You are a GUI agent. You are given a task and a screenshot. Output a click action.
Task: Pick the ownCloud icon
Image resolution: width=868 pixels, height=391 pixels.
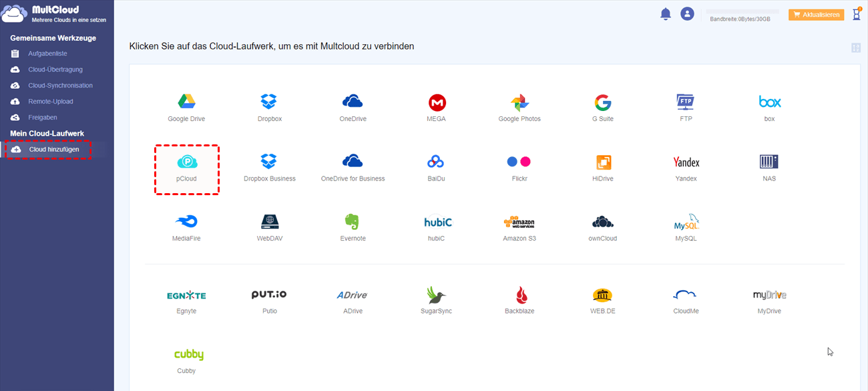coord(602,222)
